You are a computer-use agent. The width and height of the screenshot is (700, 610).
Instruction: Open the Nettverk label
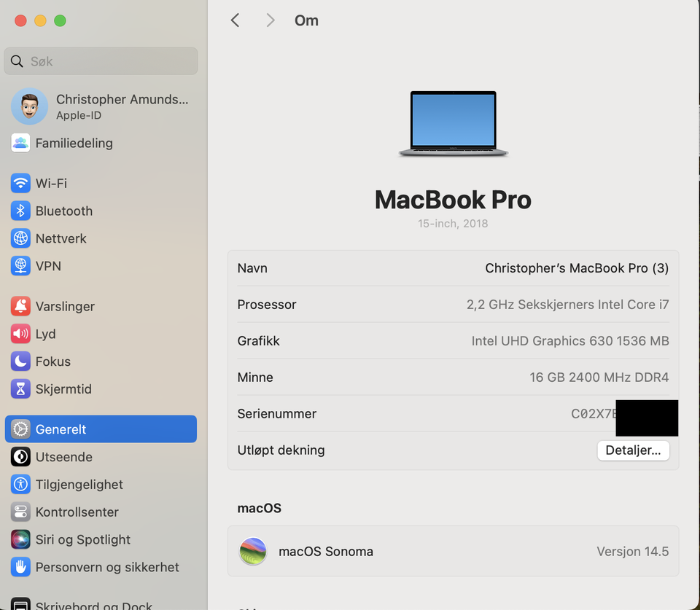coord(61,239)
